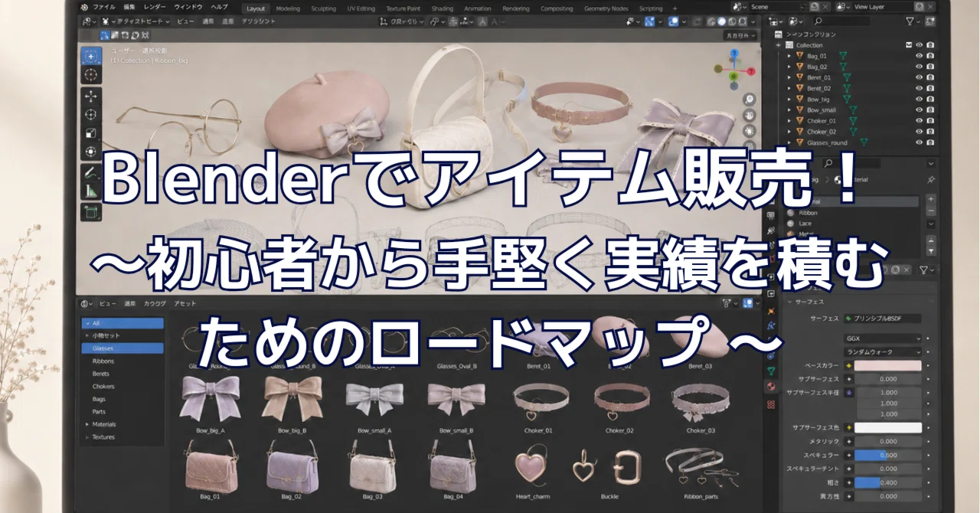Viewport: 980px width, 513px height.
Task: Click the pin icon in properties header
Action: click(930, 180)
